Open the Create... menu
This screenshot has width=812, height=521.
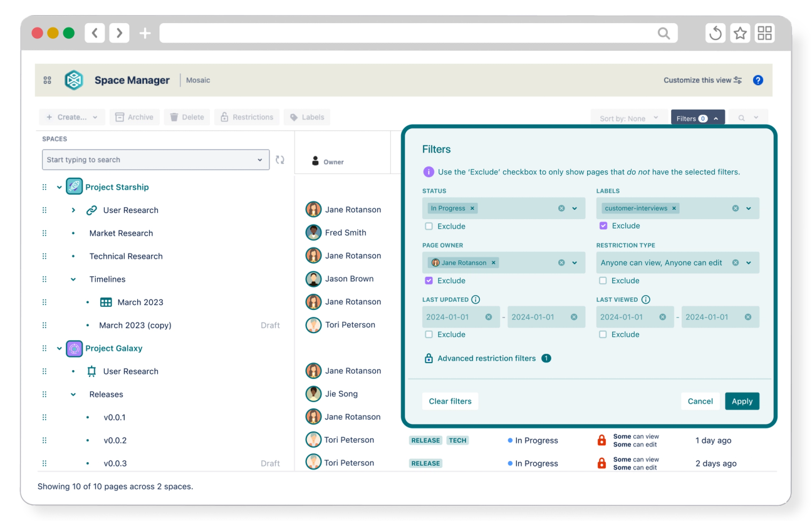[71, 117]
